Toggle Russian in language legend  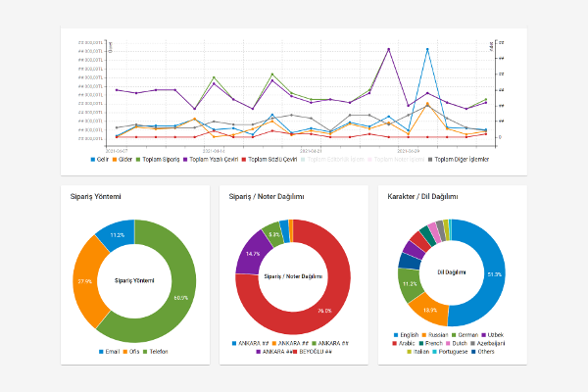434,335
